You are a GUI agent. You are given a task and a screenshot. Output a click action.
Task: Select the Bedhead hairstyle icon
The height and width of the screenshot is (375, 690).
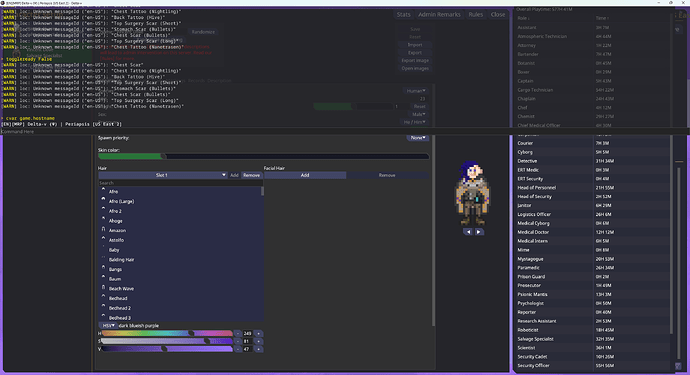point(103,297)
